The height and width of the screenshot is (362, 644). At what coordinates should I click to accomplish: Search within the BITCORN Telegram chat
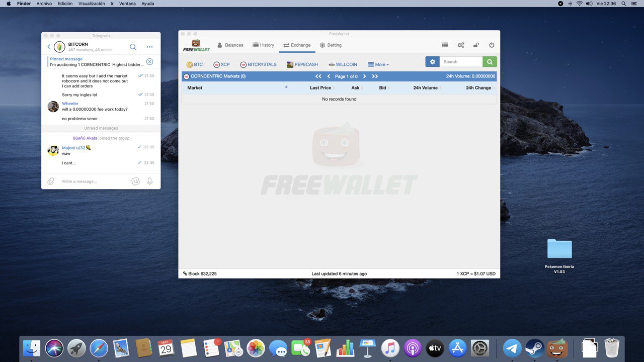[x=133, y=47]
